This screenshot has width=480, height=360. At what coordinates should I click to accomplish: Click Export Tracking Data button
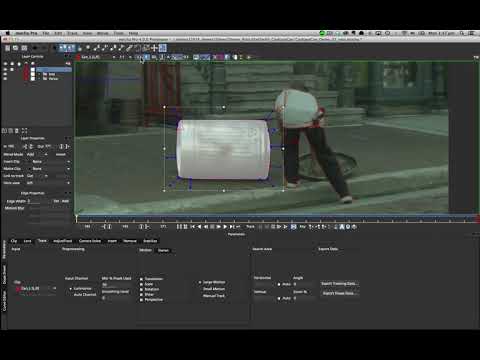(x=339, y=284)
